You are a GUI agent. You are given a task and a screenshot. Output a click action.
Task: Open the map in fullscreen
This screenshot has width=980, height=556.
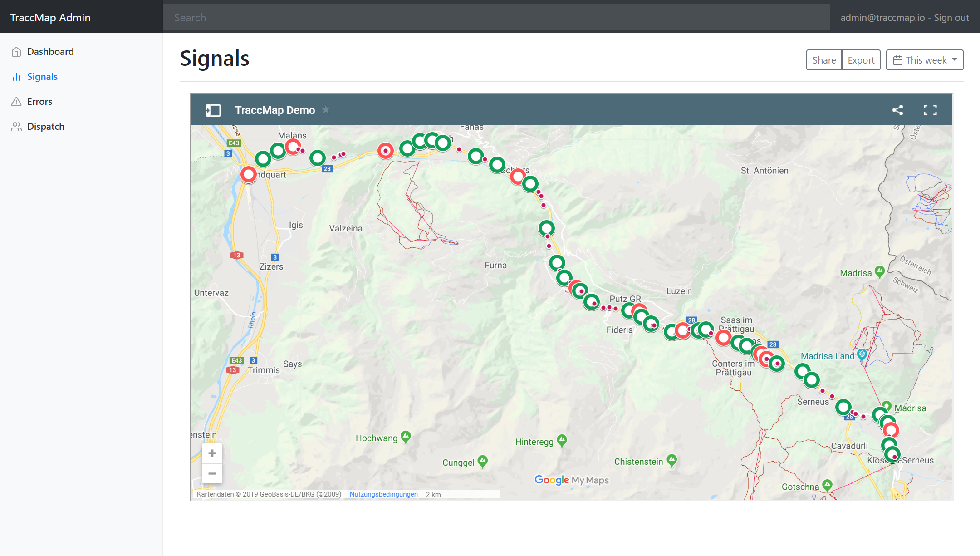tap(930, 110)
